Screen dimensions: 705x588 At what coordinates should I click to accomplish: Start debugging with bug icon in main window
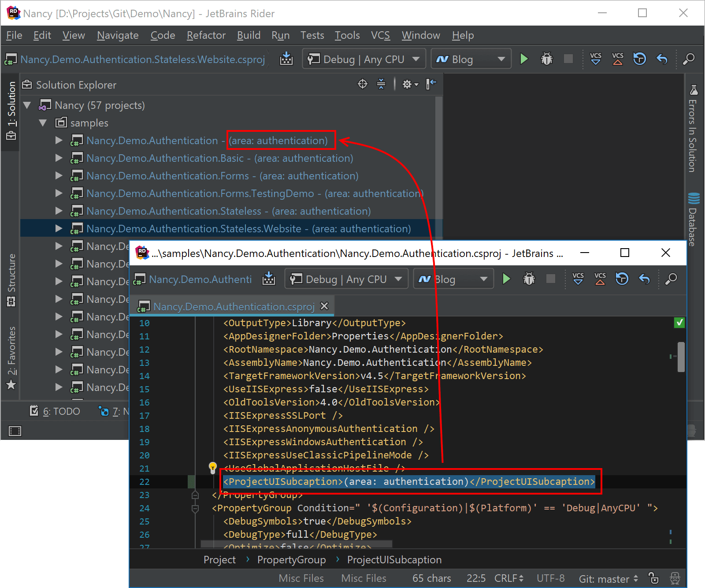pos(547,59)
